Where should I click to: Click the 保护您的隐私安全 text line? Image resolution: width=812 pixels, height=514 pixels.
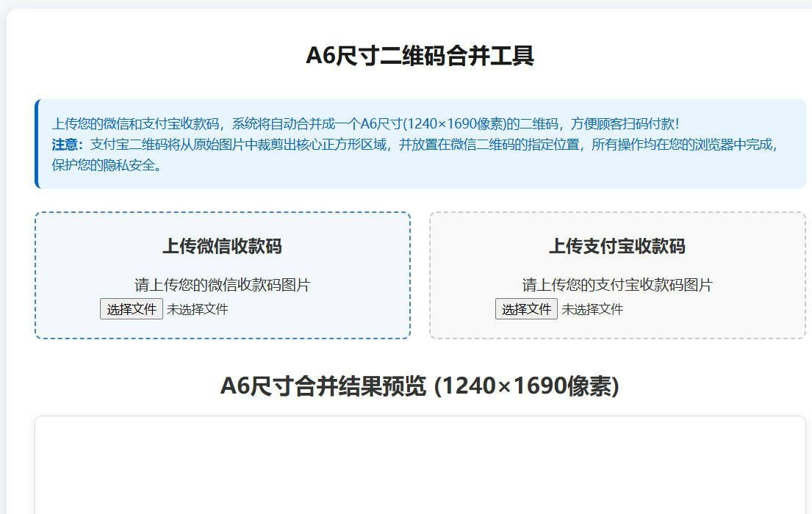click(107, 165)
